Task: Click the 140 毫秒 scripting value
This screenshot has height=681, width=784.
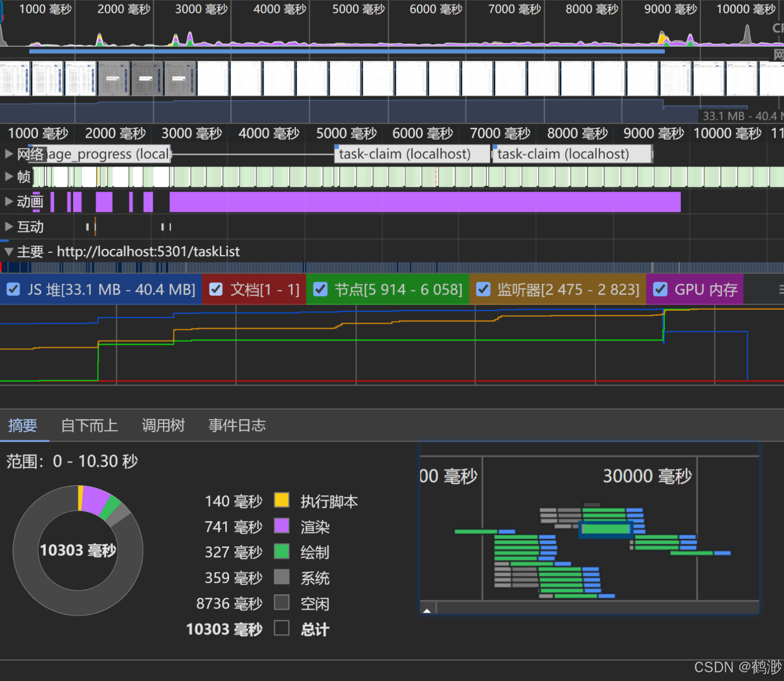Action: 234,501
